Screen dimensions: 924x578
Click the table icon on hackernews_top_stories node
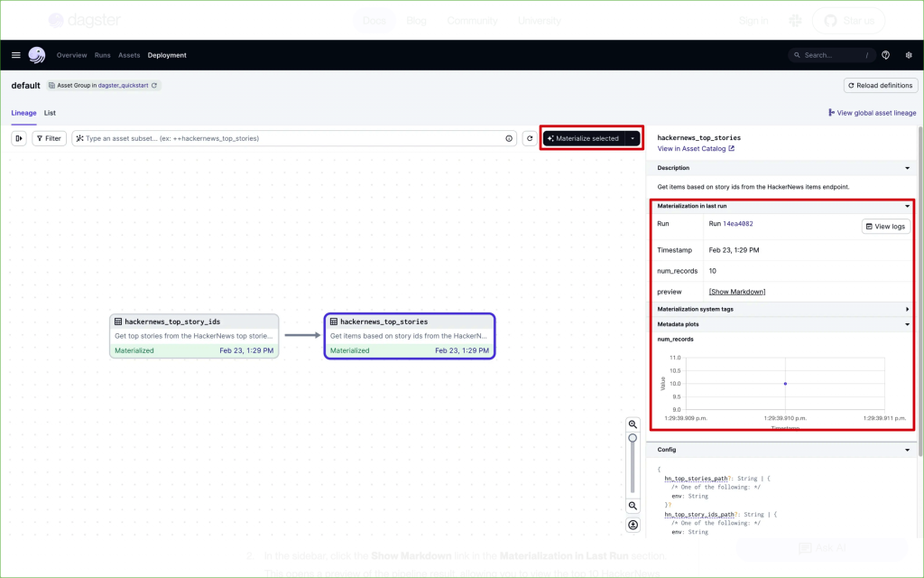[334, 322]
